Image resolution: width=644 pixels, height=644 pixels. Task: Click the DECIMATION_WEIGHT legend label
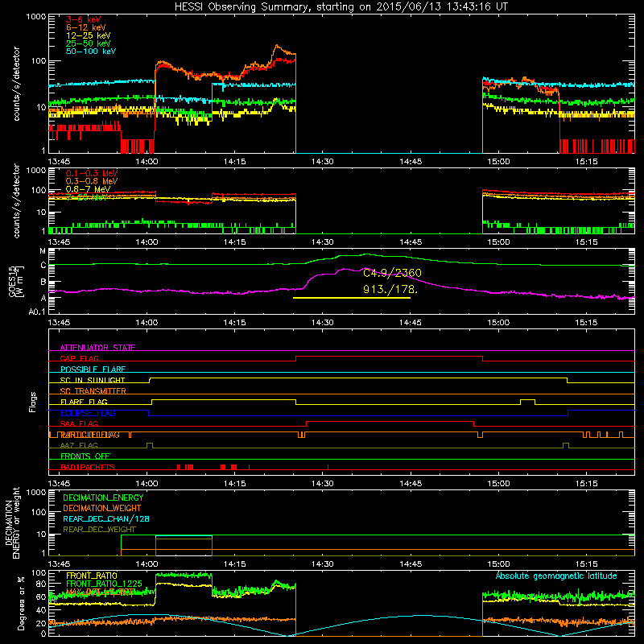[x=102, y=509]
